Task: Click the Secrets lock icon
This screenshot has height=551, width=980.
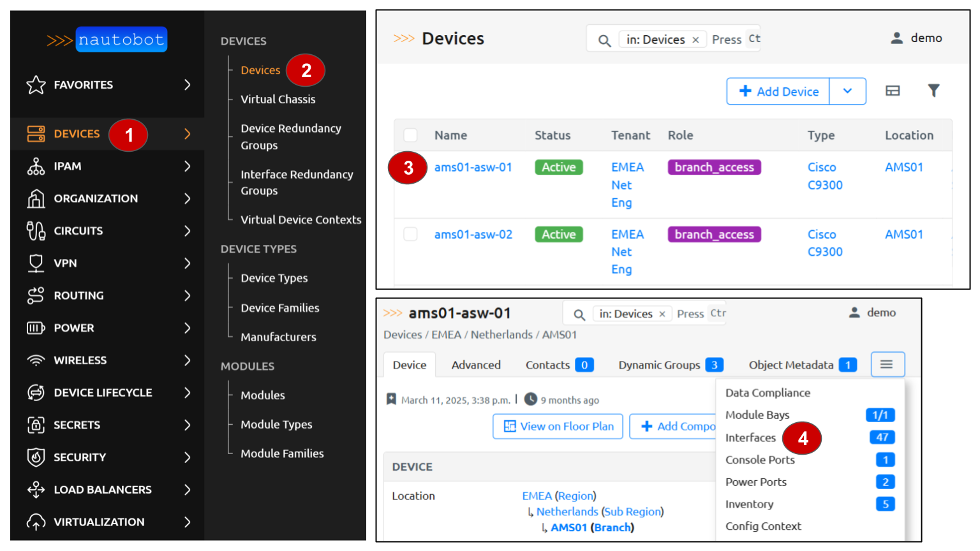Action: pos(36,425)
